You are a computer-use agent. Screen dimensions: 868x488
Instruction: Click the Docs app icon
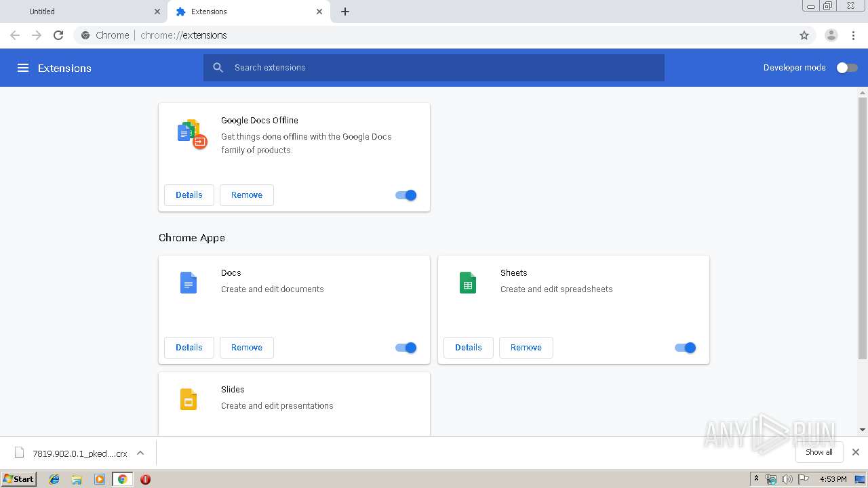point(189,283)
